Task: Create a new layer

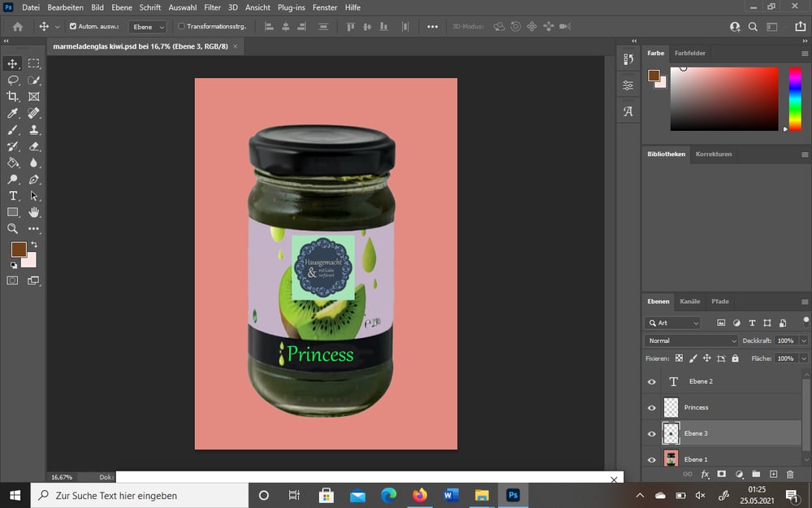Action: [x=773, y=474]
